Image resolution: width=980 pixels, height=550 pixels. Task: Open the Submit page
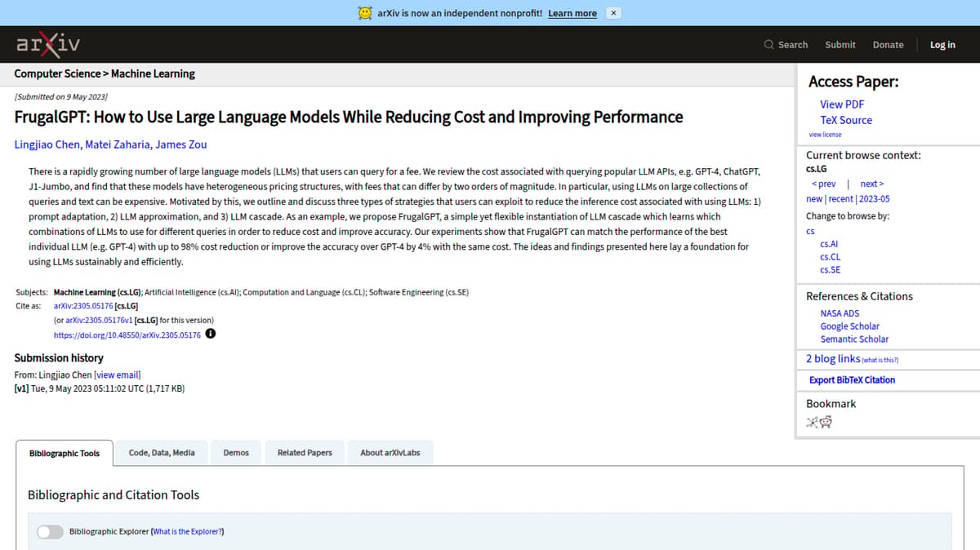[x=840, y=45]
